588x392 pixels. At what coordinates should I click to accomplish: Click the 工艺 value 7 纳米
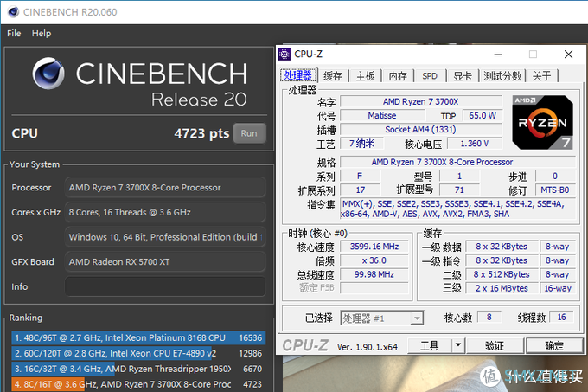[x=361, y=144]
